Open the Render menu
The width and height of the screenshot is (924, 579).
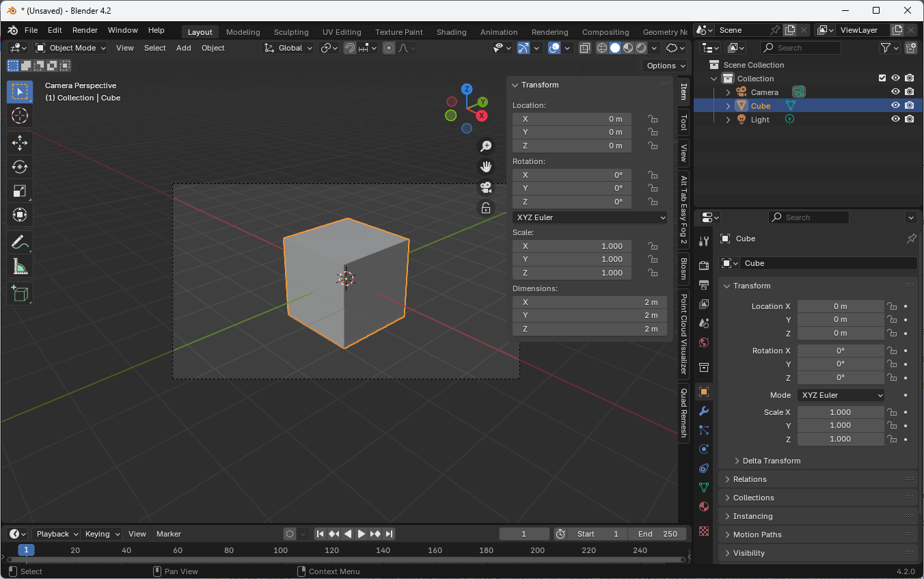(85, 31)
